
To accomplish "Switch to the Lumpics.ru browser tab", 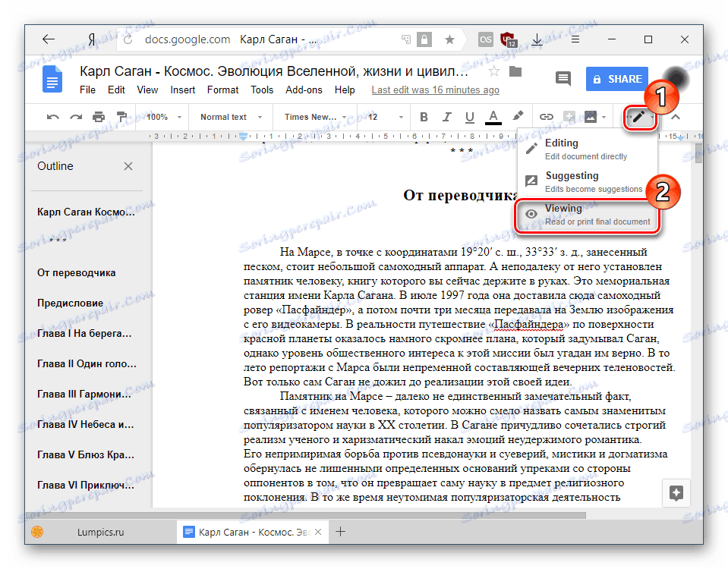I will pos(101,532).
